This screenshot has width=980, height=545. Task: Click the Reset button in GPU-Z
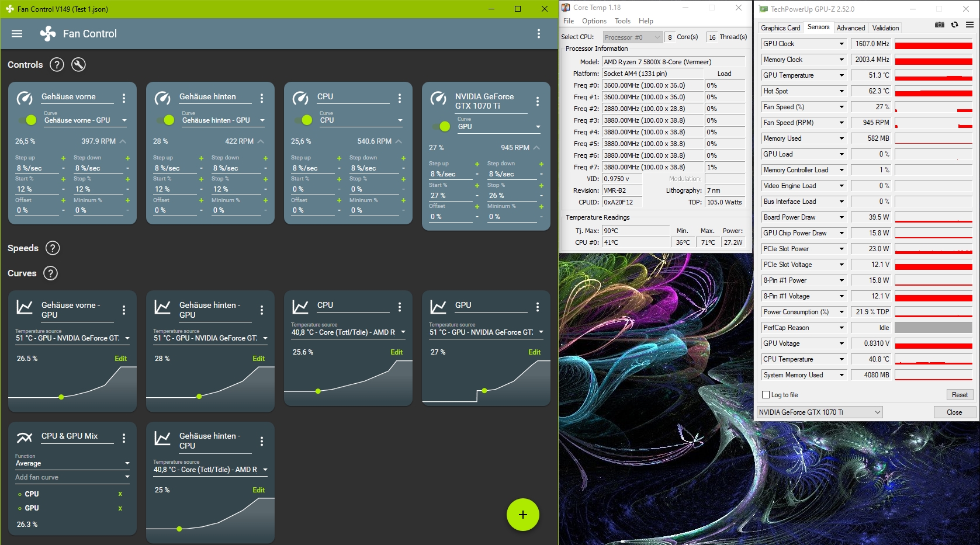point(960,395)
